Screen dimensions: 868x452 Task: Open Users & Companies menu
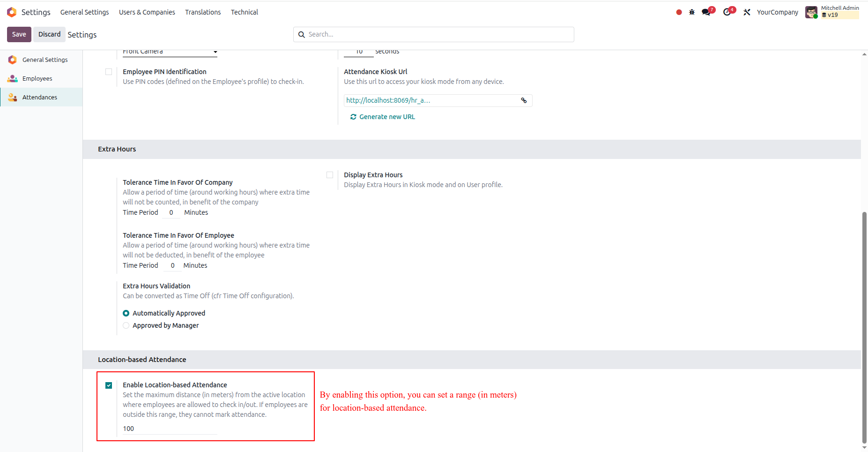[147, 12]
